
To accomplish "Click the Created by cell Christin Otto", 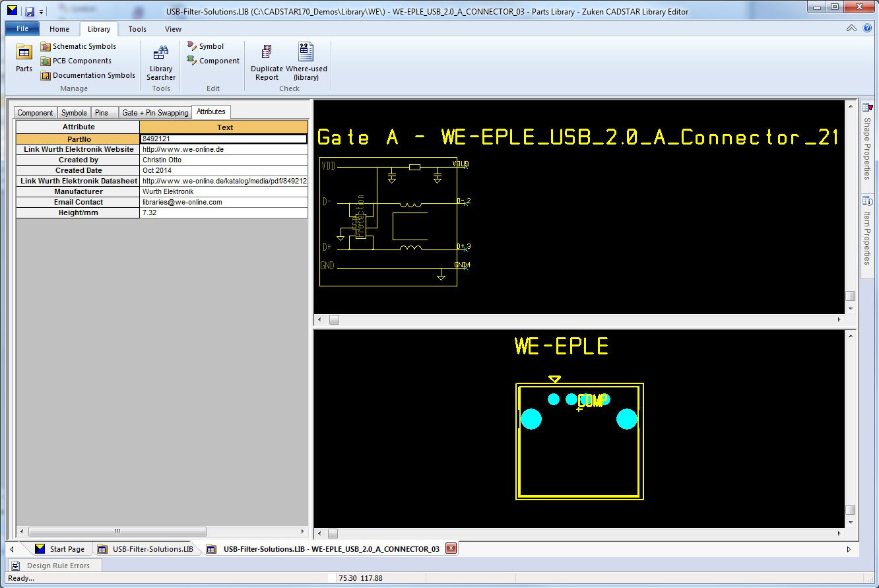I will (224, 160).
